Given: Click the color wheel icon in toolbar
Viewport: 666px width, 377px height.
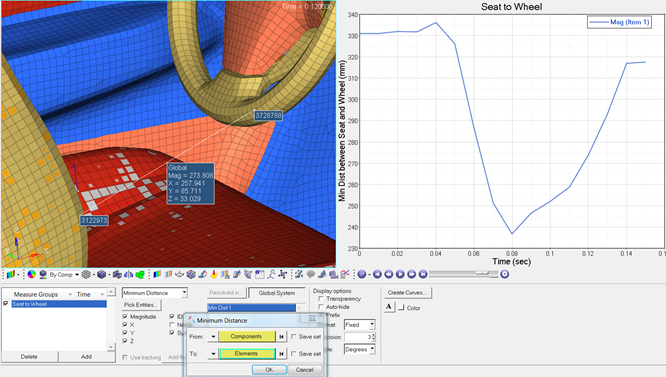Looking at the screenshot, I should click(x=31, y=275).
